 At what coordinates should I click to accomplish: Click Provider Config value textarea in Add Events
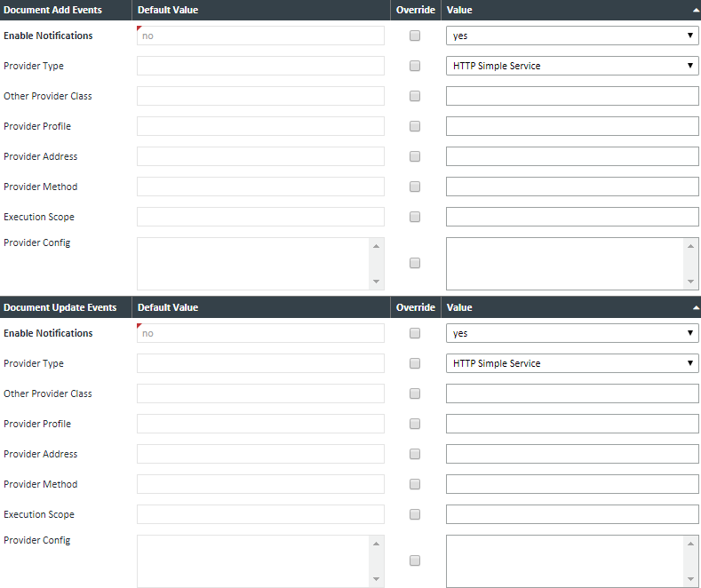coord(564,263)
